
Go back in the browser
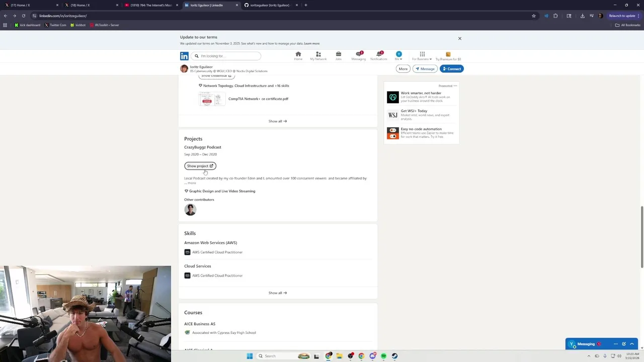point(6,16)
